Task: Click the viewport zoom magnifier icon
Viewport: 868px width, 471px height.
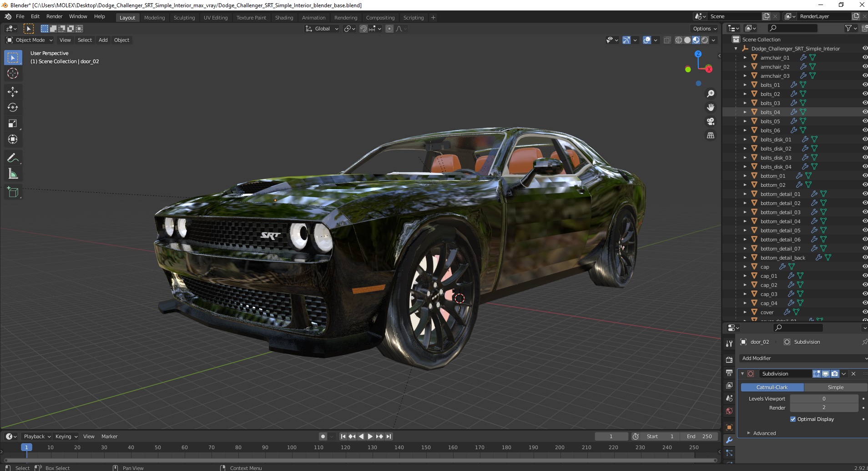Action: click(711, 94)
